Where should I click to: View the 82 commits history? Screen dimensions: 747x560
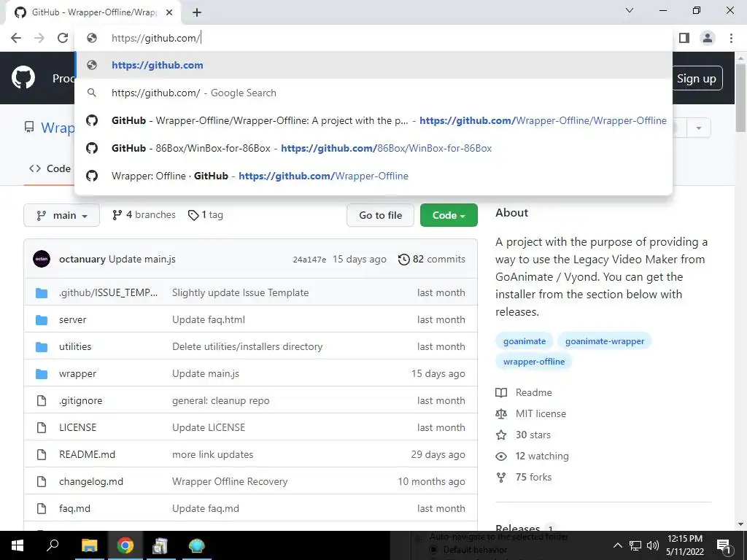[432, 259]
